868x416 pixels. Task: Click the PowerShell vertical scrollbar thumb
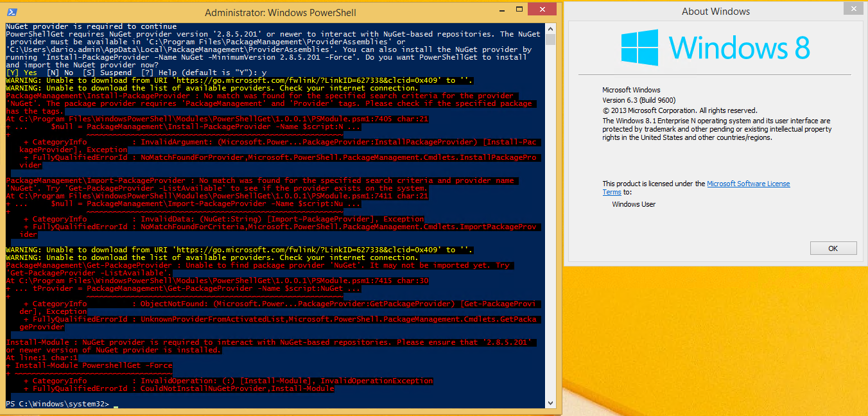[x=551, y=39]
